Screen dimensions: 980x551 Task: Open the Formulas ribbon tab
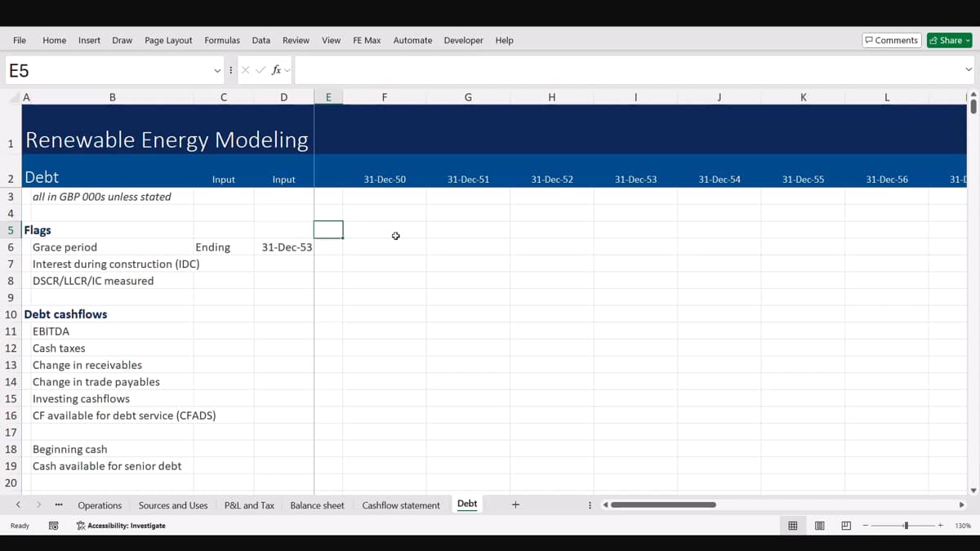222,40
